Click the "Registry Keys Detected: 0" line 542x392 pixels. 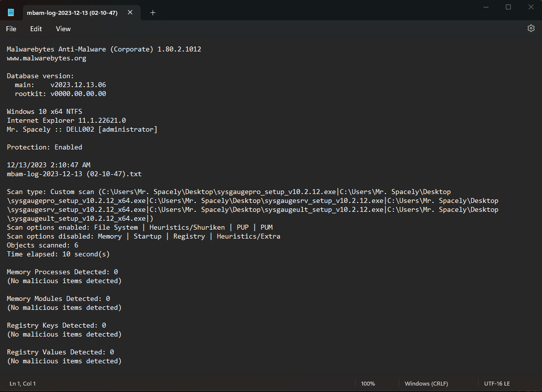click(56, 326)
